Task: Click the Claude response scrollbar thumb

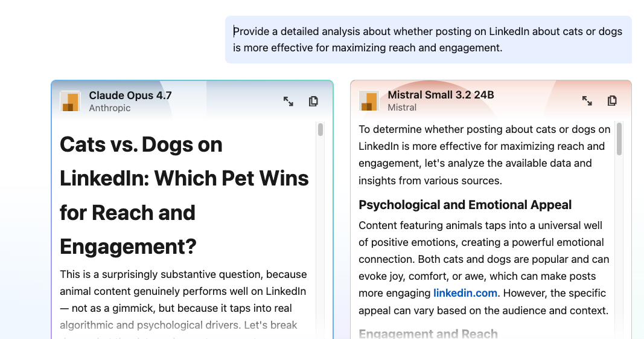Action: [320, 130]
